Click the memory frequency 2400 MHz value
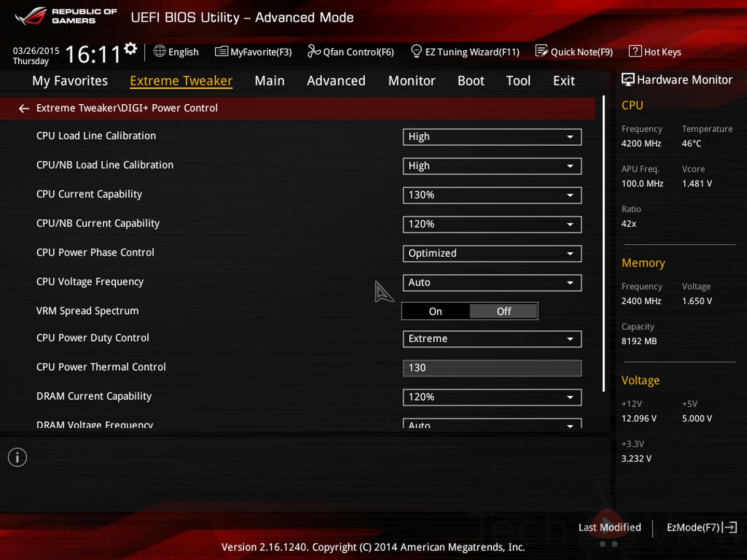This screenshot has height=560, width=747. tap(641, 301)
